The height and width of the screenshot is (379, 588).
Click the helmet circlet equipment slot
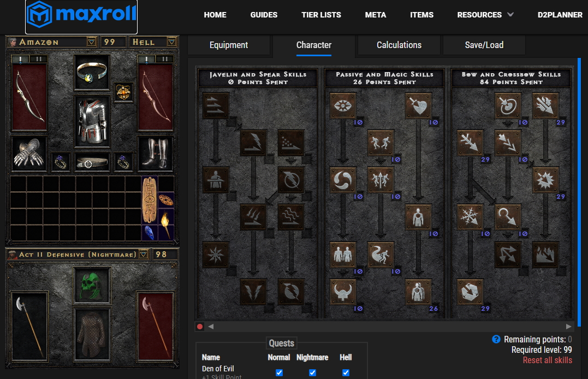coord(92,72)
